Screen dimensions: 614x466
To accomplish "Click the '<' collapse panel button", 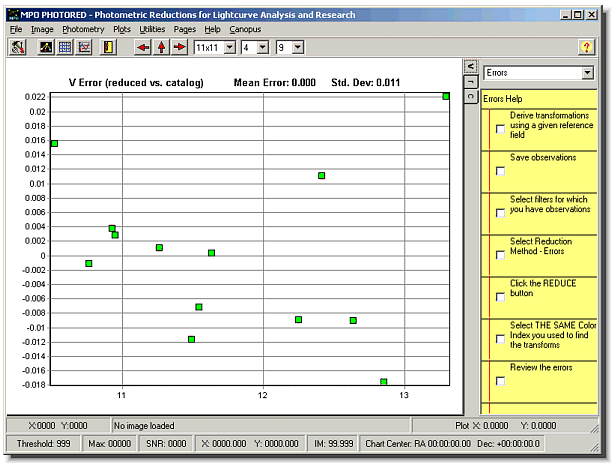I will coord(471,66).
